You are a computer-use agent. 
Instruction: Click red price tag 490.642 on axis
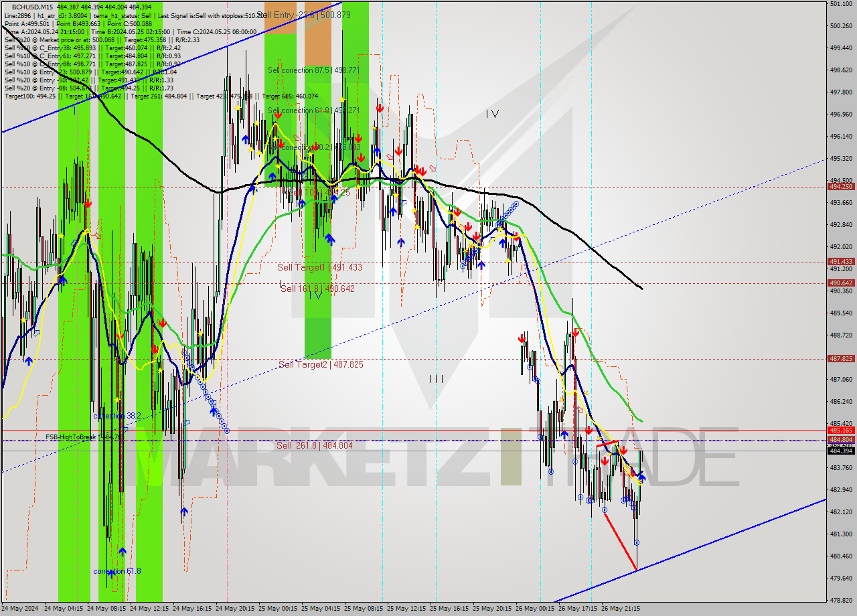tap(841, 283)
